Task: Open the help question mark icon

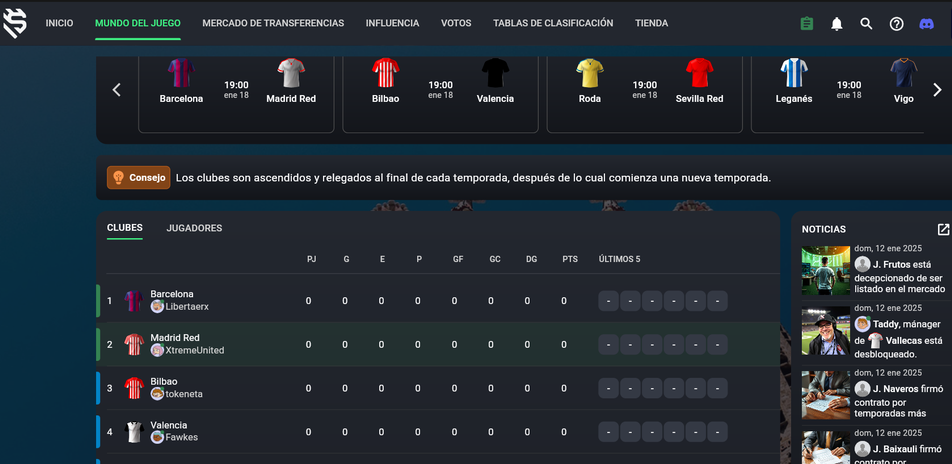Action: click(x=896, y=24)
